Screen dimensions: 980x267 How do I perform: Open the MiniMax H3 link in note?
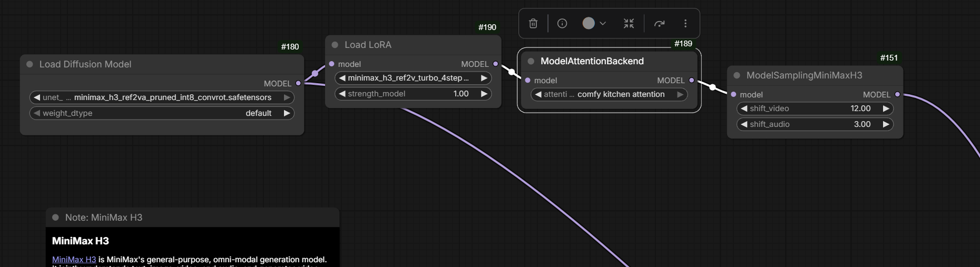[74, 260]
